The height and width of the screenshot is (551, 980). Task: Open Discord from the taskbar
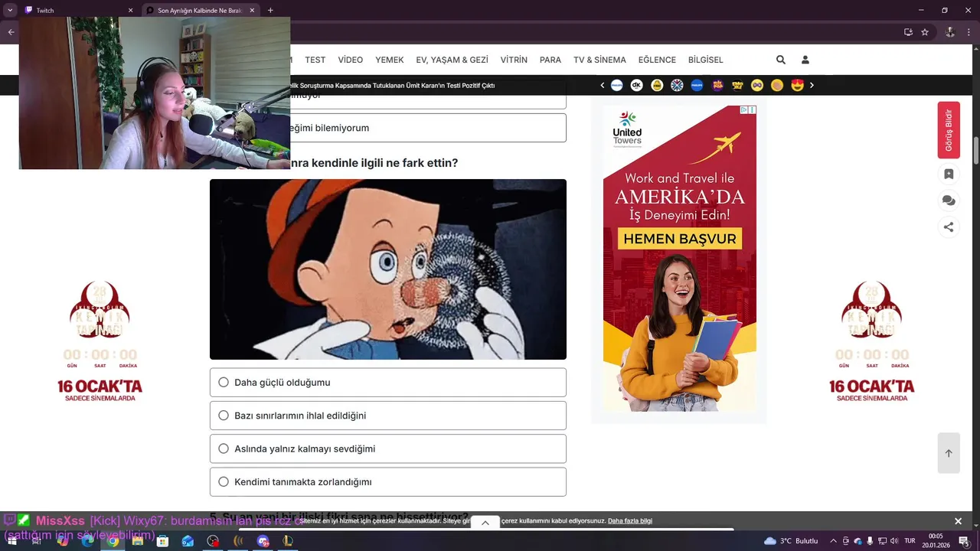[x=263, y=541]
